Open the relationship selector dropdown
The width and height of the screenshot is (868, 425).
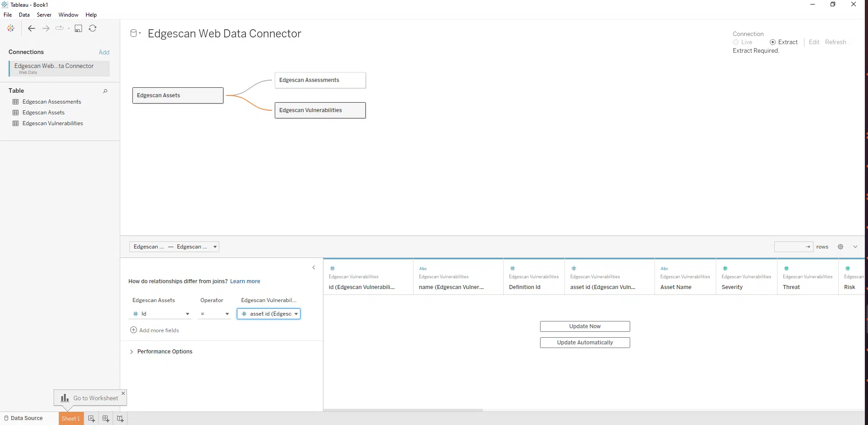pos(174,247)
